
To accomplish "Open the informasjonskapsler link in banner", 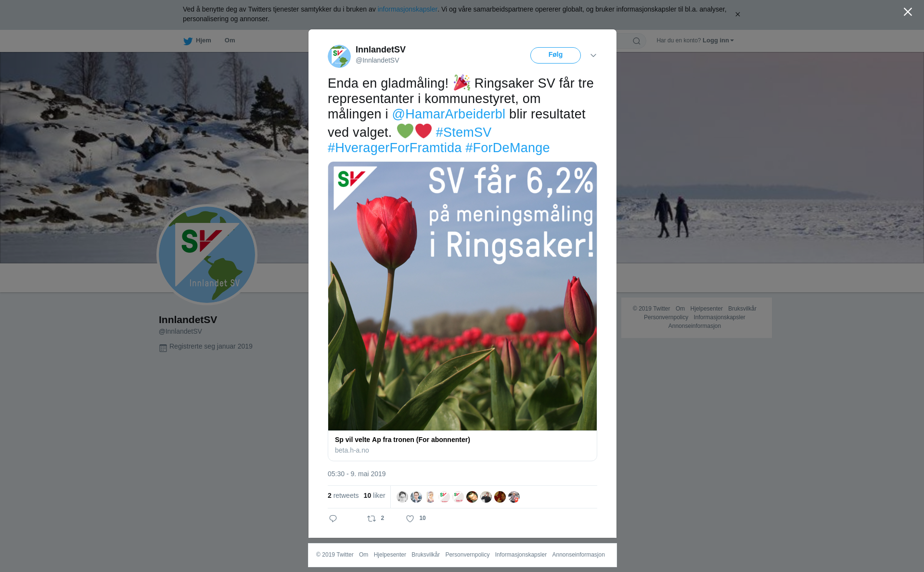I will tap(407, 9).
